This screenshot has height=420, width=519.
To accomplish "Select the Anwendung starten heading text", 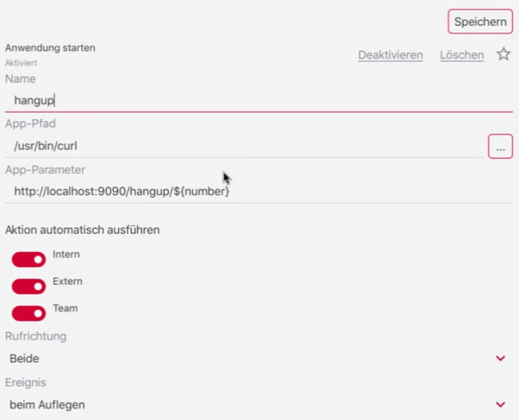I will pyautogui.click(x=50, y=48).
